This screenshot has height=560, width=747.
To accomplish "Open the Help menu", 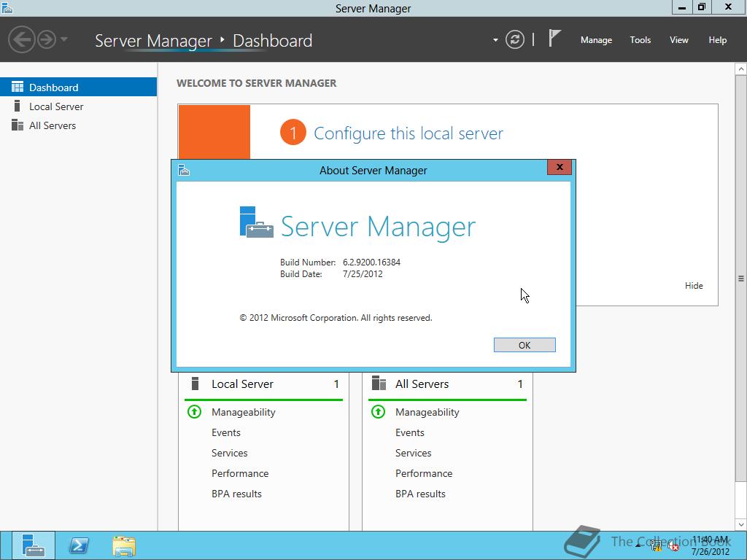I will tap(718, 40).
